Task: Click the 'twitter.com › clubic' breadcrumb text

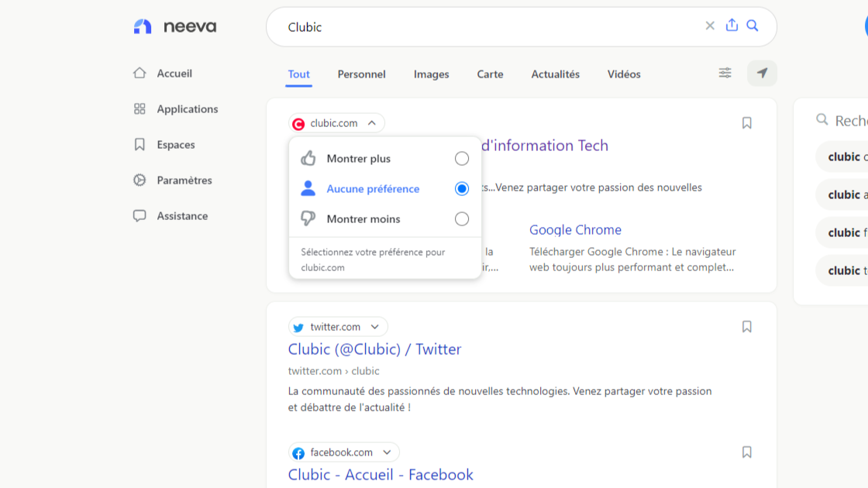Action: pyautogui.click(x=333, y=371)
